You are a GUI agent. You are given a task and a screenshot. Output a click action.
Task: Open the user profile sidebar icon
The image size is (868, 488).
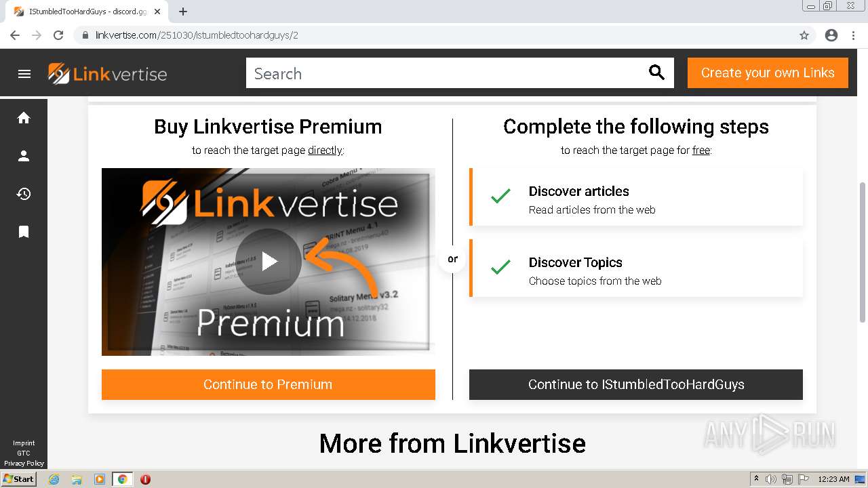(x=24, y=156)
